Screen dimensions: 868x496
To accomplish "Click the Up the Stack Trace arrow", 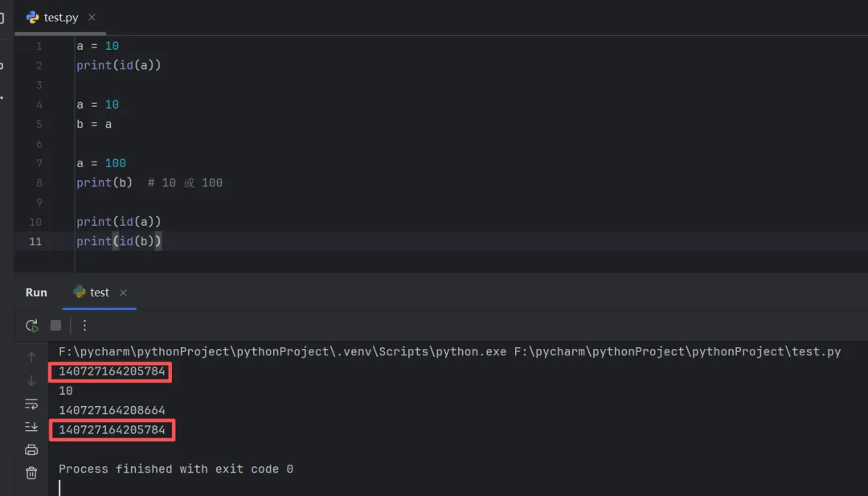I will pyautogui.click(x=31, y=357).
